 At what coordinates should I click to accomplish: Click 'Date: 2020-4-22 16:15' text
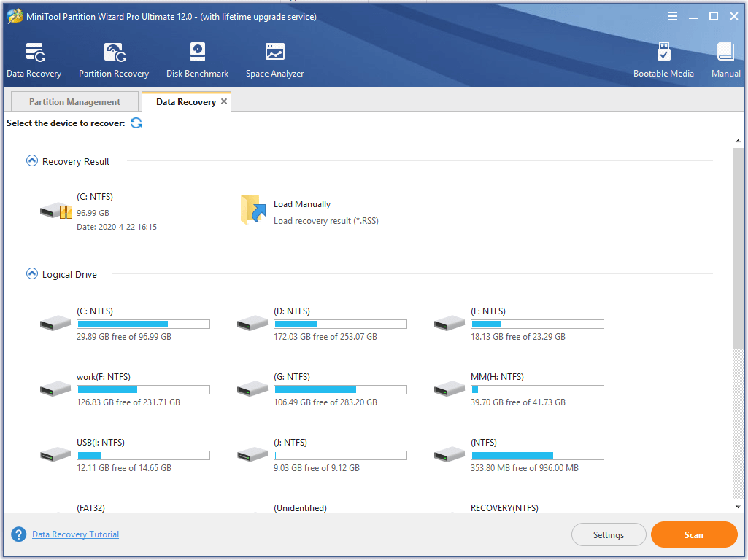(x=117, y=227)
